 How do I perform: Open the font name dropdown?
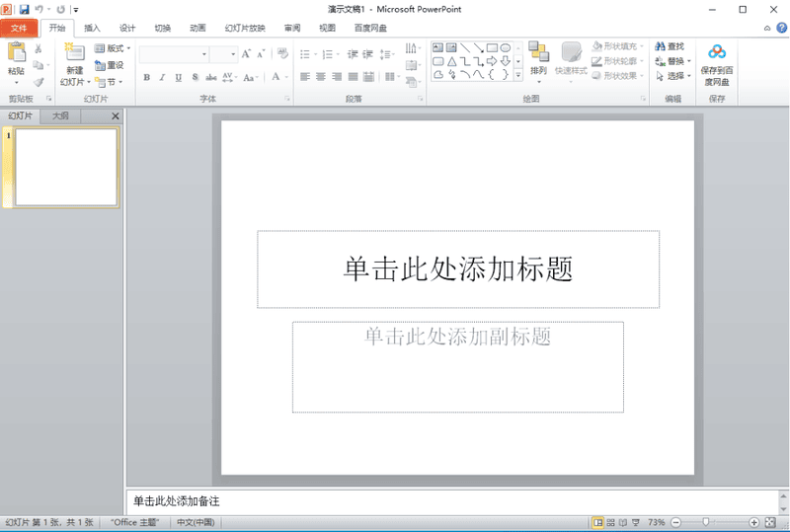(204, 54)
